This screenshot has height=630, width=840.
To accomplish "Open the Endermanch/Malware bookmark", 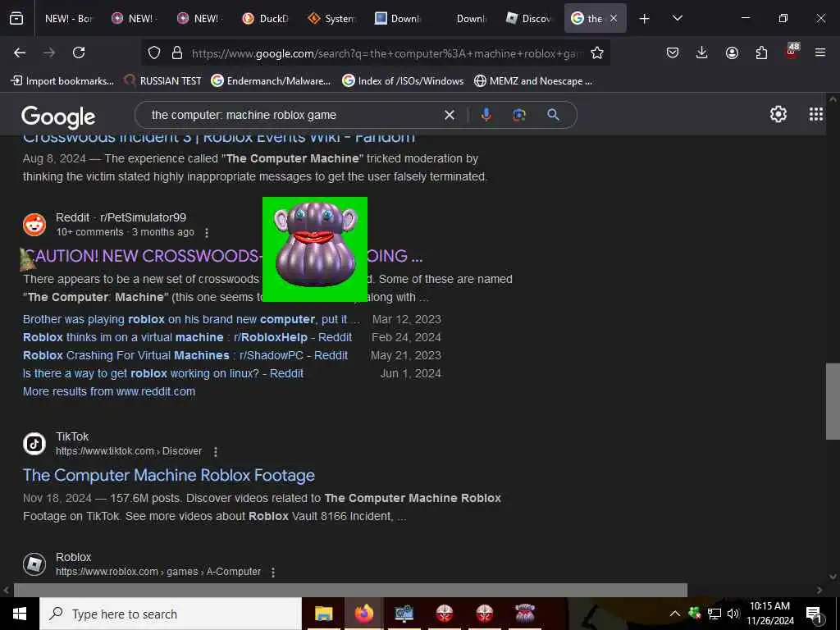I will 271,81.
